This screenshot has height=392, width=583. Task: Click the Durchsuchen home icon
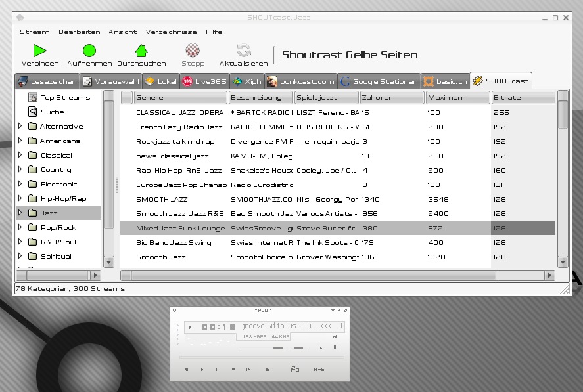tap(141, 51)
